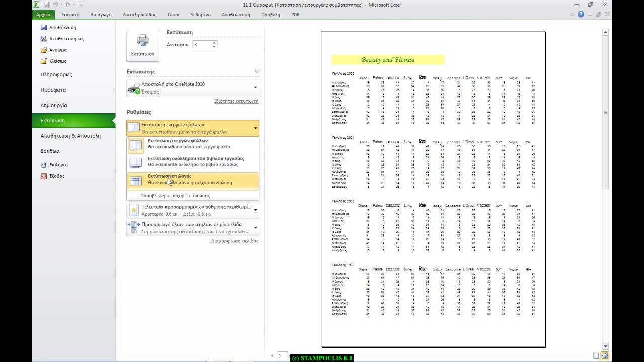
Task: Click the large Εκτύπωση print button
Action: pos(143,46)
